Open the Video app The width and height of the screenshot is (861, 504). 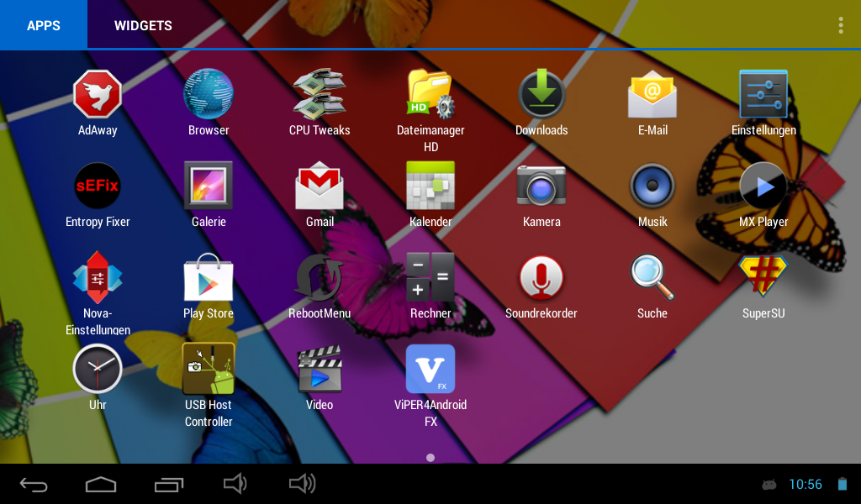[x=319, y=369]
